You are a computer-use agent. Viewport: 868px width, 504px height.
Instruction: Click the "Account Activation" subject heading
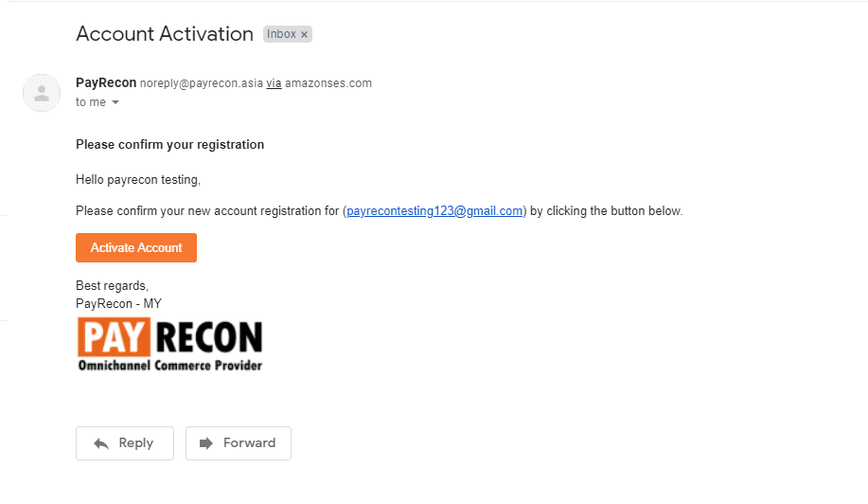165,34
